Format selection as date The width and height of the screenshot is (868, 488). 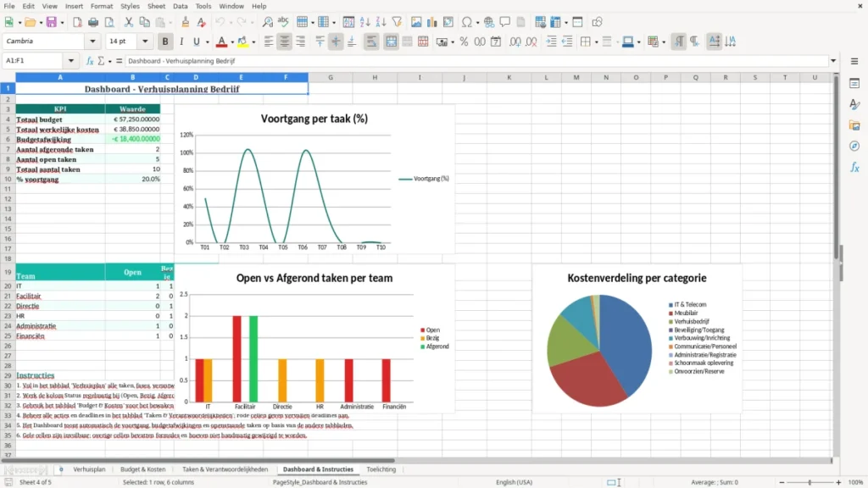pos(496,42)
